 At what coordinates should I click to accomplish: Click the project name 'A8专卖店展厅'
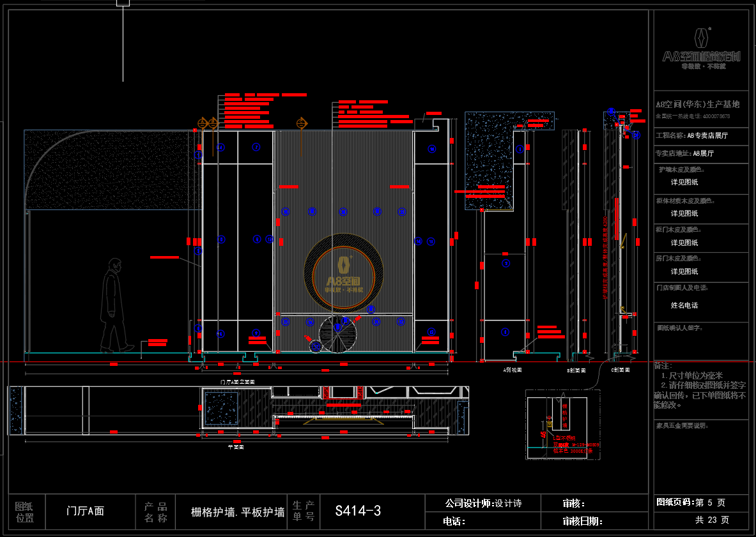(x=707, y=135)
